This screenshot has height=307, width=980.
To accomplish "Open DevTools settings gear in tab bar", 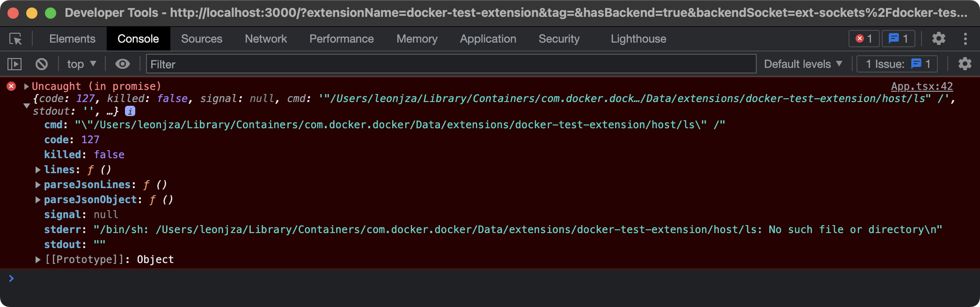I will click(938, 39).
